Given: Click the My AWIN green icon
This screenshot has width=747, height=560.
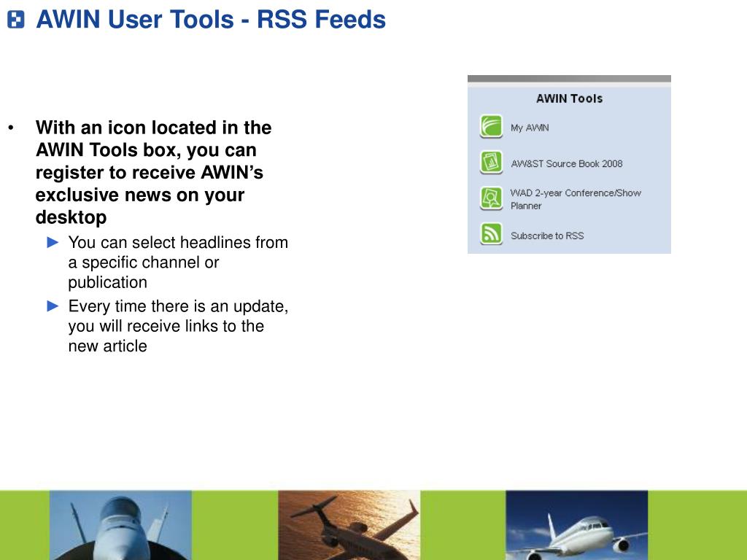Looking at the screenshot, I should 491,127.
